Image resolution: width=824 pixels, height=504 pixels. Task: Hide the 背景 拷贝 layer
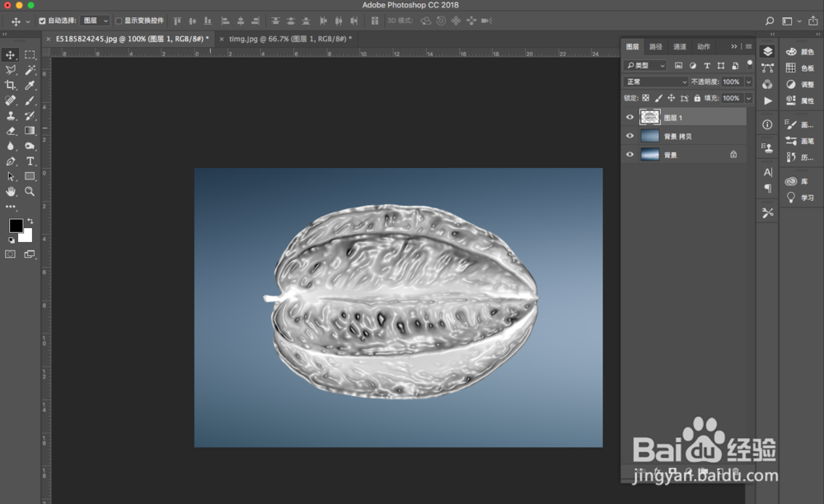point(630,136)
